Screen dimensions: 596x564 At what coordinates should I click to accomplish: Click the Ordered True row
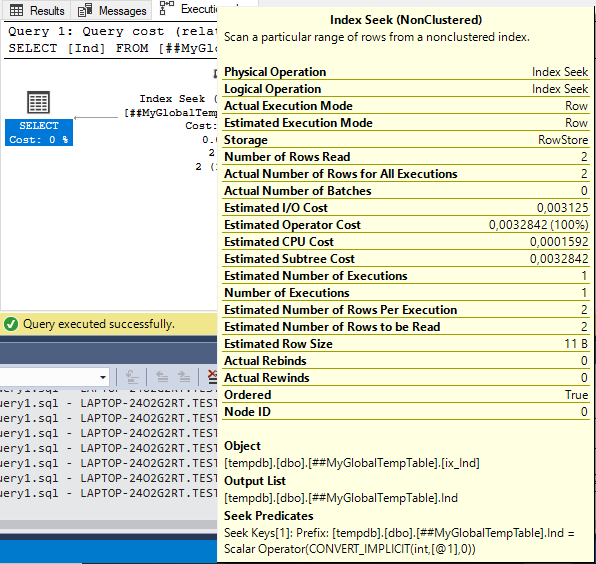[x=406, y=395]
